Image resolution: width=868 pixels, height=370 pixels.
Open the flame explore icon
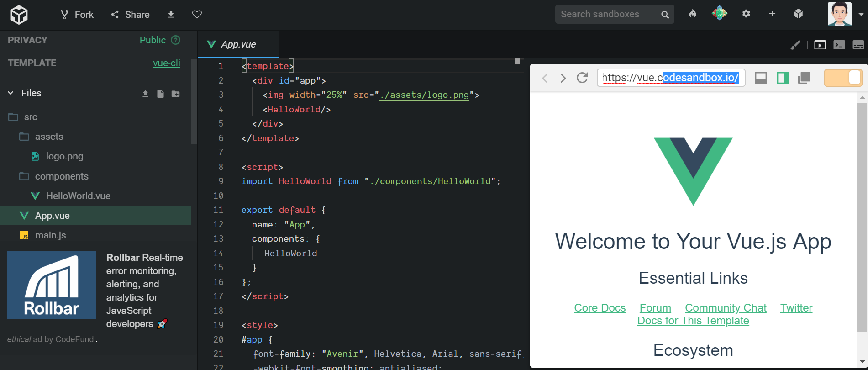693,14
